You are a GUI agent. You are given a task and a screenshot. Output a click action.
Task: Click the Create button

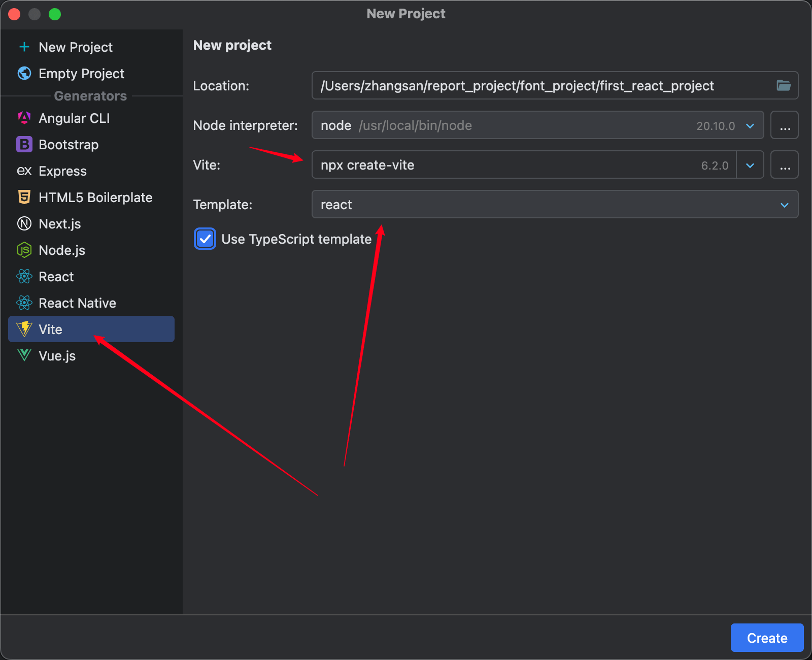pos(767,638)
